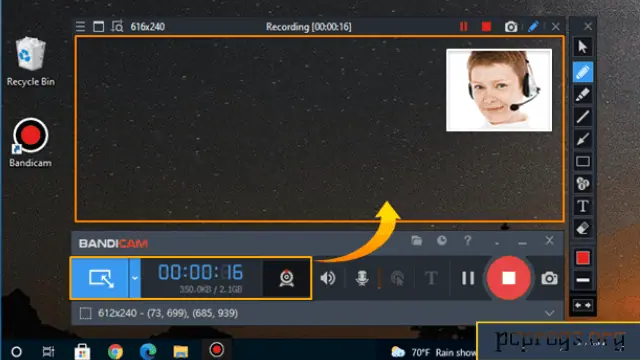Click the 612x240 capture area text
The image size is (640, 360).
pos(168,313)
